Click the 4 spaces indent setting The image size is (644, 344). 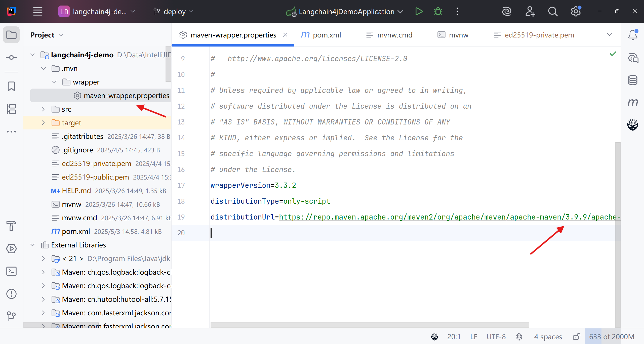click(x=548, y=336)
